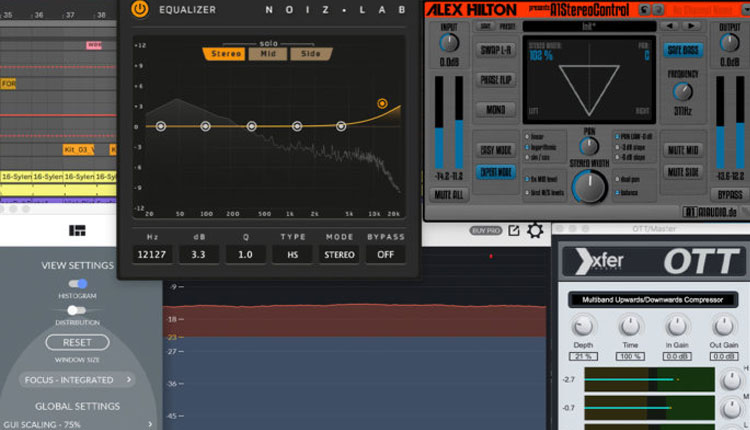
Task: Toggle the Histogram switch
Action: (x=77, y=284)
